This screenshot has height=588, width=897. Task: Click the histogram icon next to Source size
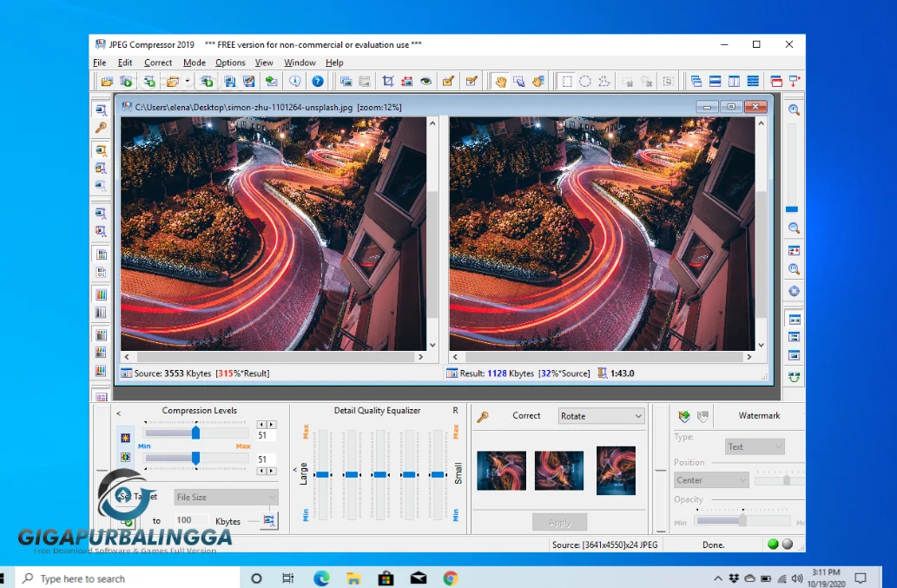127,373
